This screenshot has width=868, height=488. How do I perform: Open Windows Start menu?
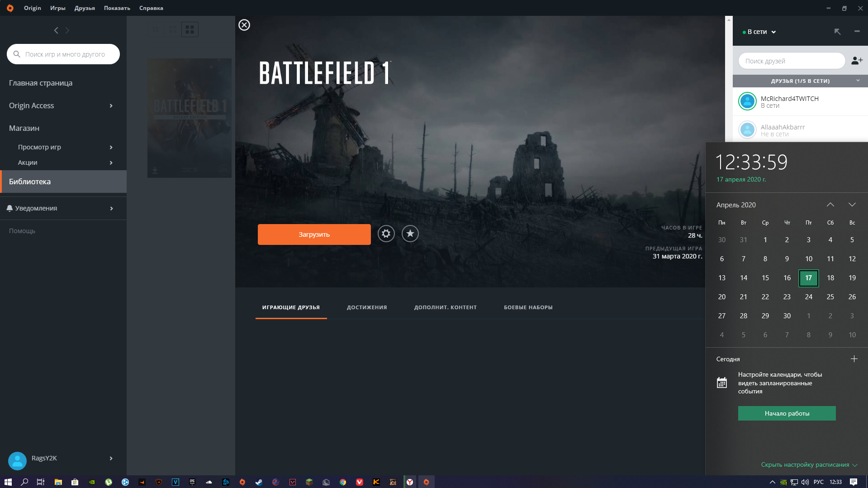coord(8,482)
